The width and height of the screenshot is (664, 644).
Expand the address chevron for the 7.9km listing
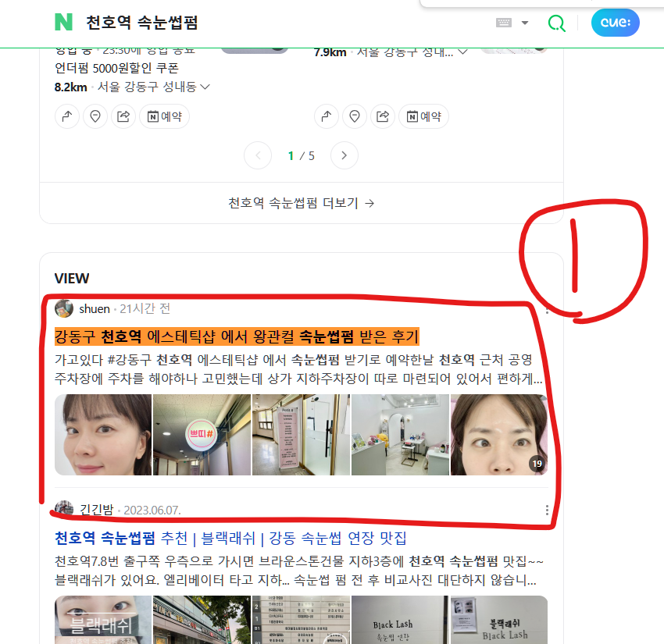[x=463, y=52]
